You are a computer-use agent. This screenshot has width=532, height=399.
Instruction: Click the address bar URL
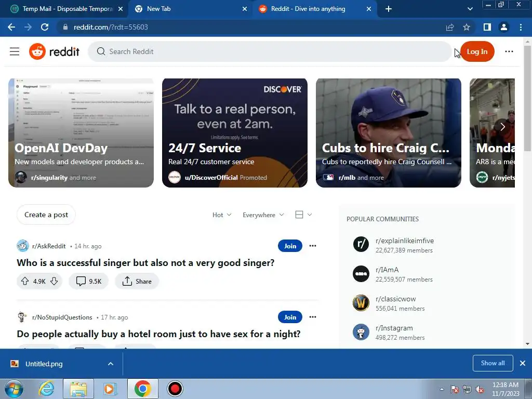(x=111, y=27)
